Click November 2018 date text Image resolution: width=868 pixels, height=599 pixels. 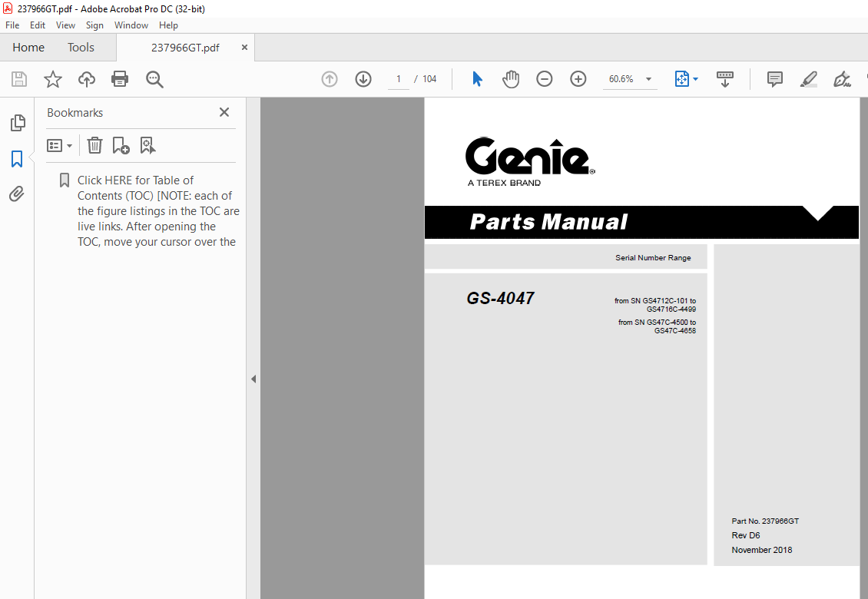[762, 550]
